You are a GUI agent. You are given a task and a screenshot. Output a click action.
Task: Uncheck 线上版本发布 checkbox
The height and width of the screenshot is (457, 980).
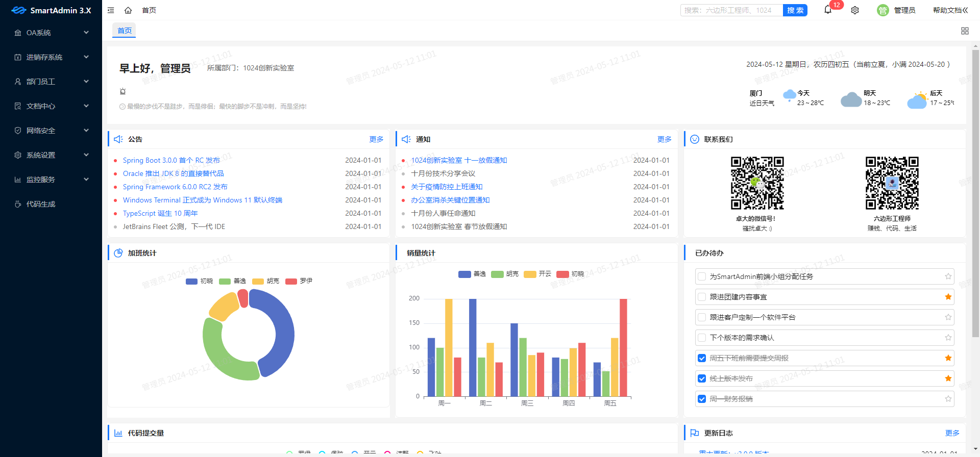(702, 378)
